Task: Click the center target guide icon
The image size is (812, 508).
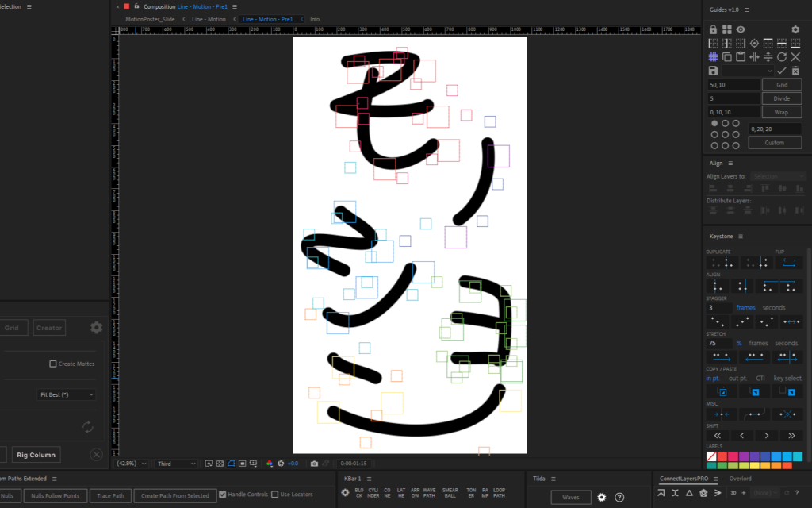Action: [x=755, y=43]
